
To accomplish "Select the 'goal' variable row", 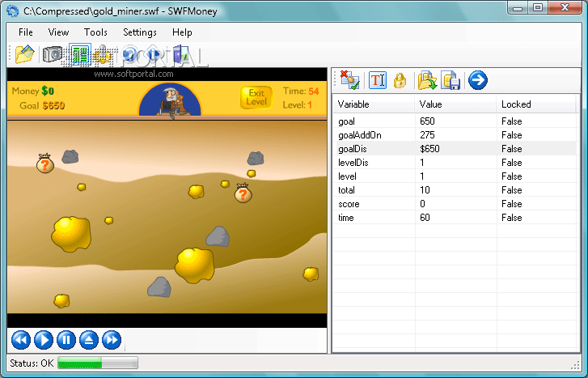I will point(455,121).
